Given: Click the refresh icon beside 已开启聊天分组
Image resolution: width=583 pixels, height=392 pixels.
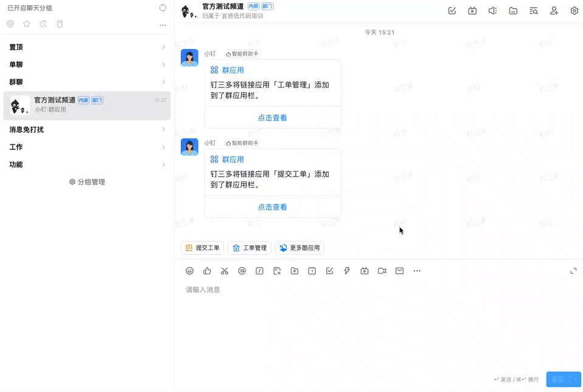Looking at the screenshot, I should point(163,8).
